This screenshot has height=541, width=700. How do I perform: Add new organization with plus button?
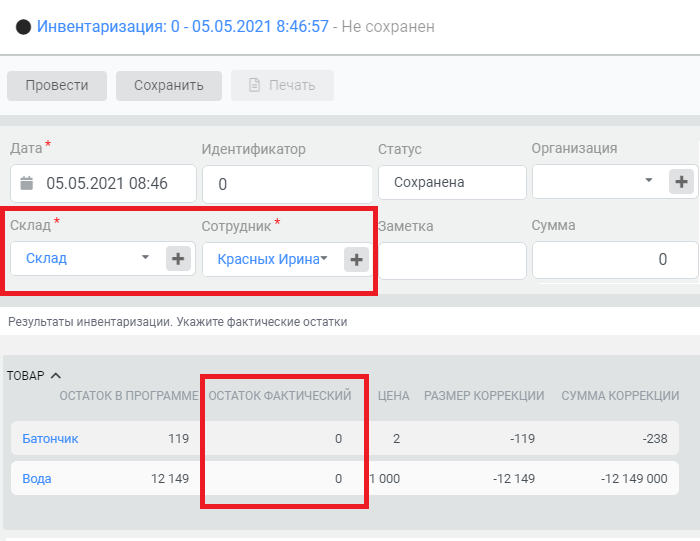tap(681, 182)
